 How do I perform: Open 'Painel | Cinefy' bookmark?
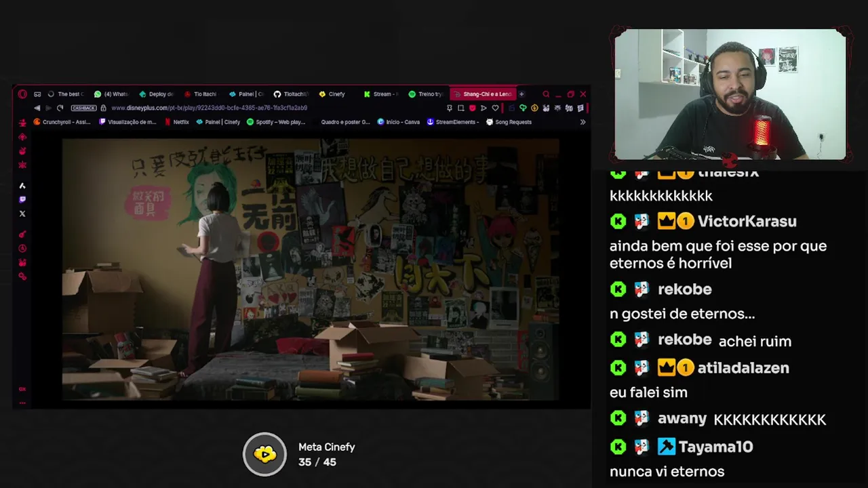tap(218, 122)
